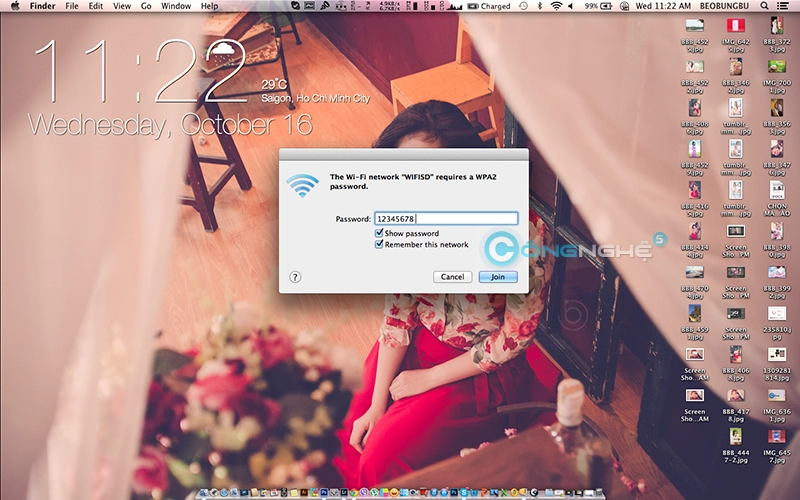The width and height of the screenshot is (800, 500).
Task: Select BBB_4144.jpg desktop file
Action: click(x=694, y=240)
